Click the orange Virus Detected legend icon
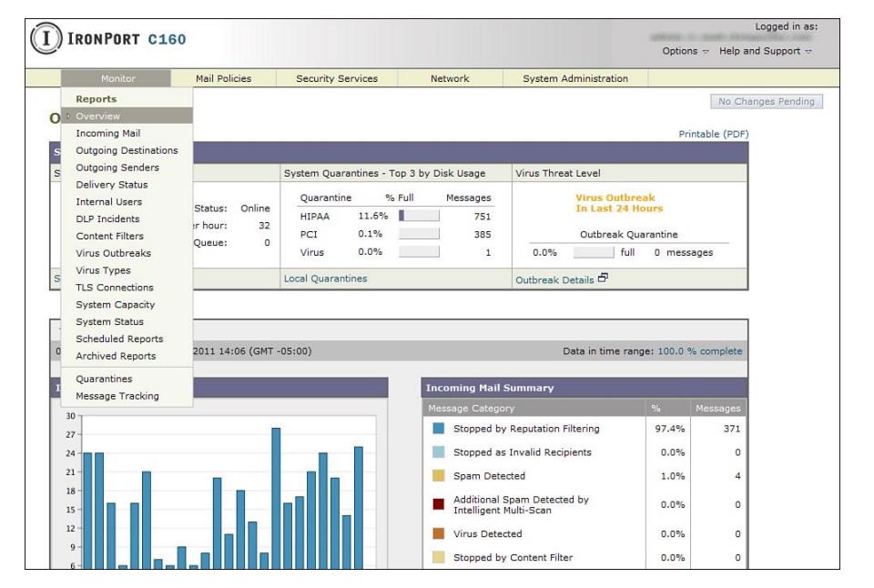 coord(439,534)
